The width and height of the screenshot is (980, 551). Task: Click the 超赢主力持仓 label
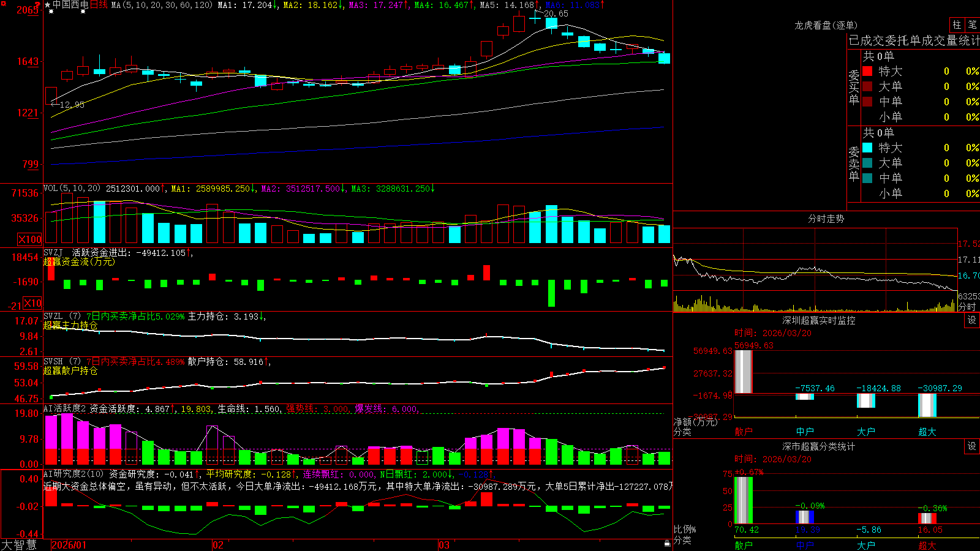coord(70,325)
